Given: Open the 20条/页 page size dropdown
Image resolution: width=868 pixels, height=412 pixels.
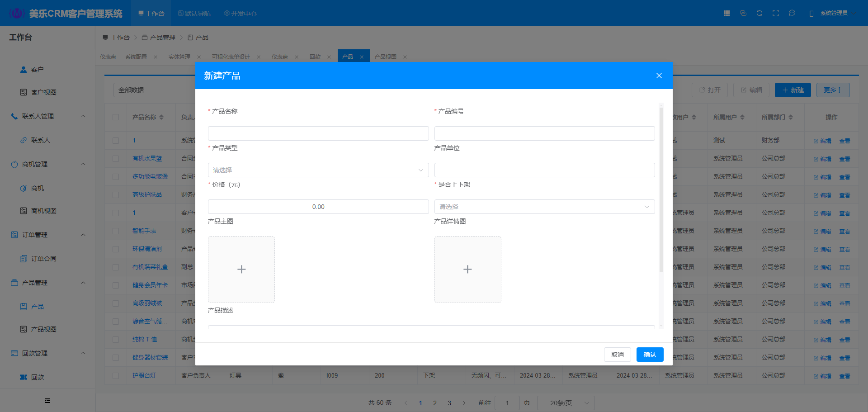Looking at the screenshot, I should click(x=566, y=403).
